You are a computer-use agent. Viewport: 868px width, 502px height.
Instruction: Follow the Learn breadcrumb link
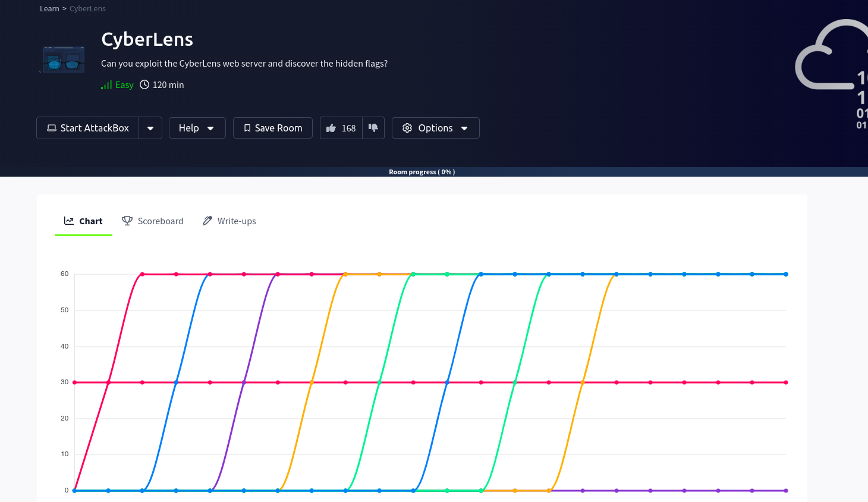pos(49,9)
